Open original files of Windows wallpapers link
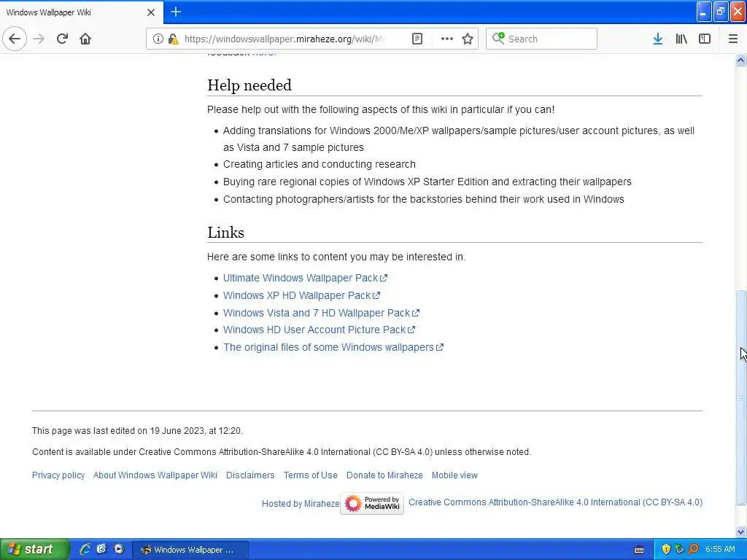The width and height of the screenshot is (747, 560). pos(333,348)
